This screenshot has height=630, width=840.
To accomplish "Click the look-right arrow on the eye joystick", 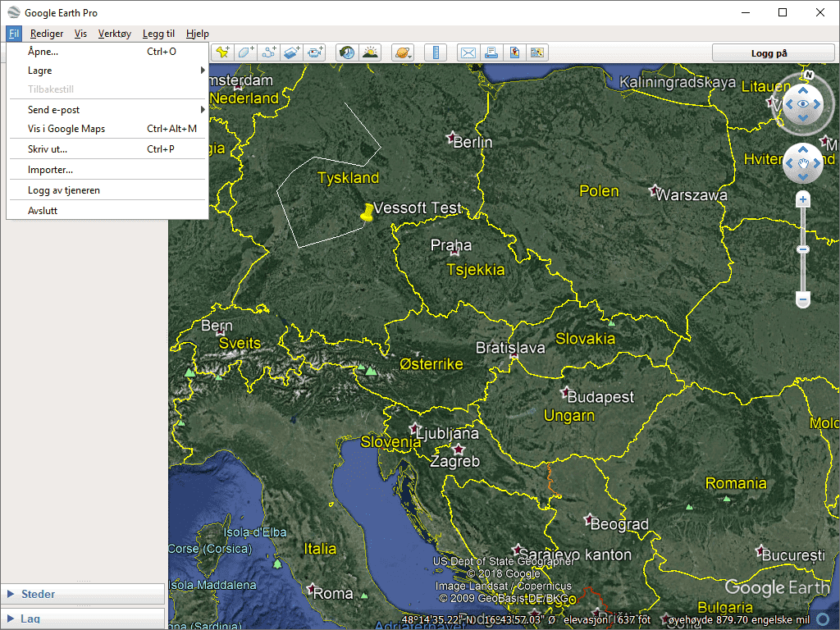I will click(816, 104).
